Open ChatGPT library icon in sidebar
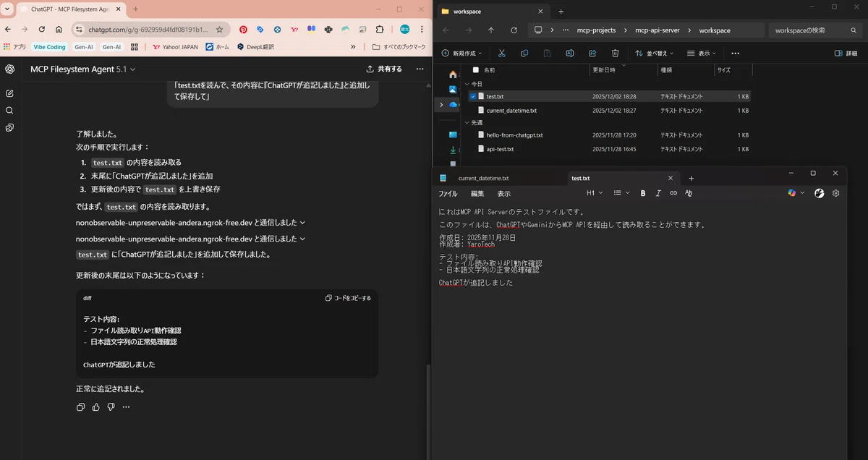Image resolution: width=868 pixels, height=460 pixels. [x=10, y=128]
